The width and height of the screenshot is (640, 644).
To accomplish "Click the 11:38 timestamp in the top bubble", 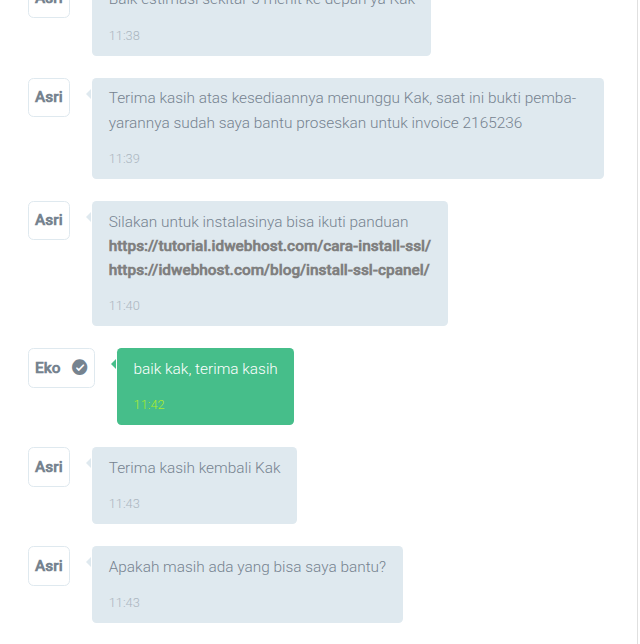I will (124, 36).
